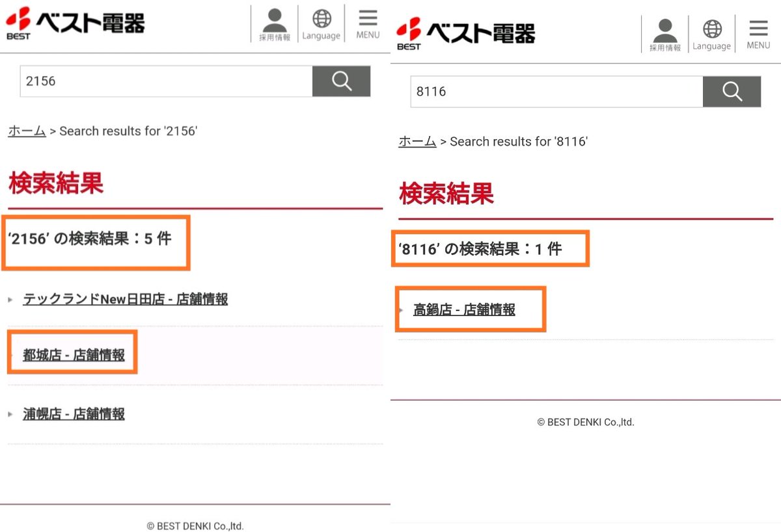
Task: Click the search magnifier beside '8116' field
Action: [732, 92]
